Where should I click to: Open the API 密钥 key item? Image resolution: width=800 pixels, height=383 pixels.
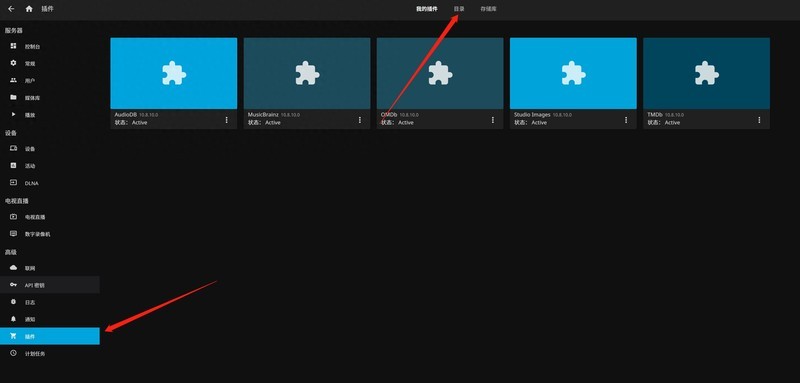point(50,285)
